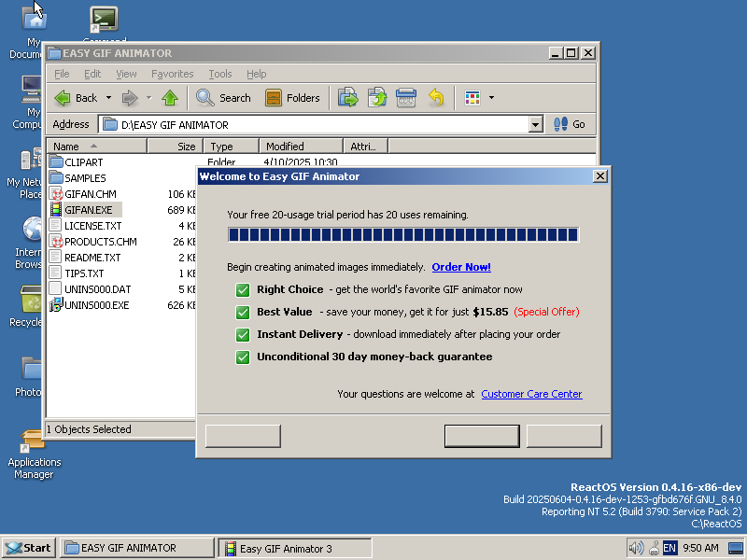Select the README.TXT file
This screenshot has width=747, height=560.
tap(85, 258)
